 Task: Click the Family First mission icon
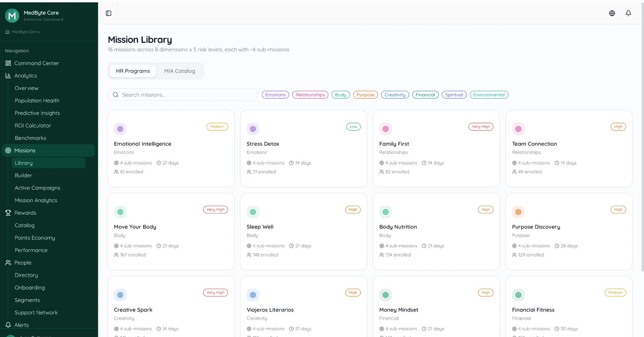[x=386, y=129]
